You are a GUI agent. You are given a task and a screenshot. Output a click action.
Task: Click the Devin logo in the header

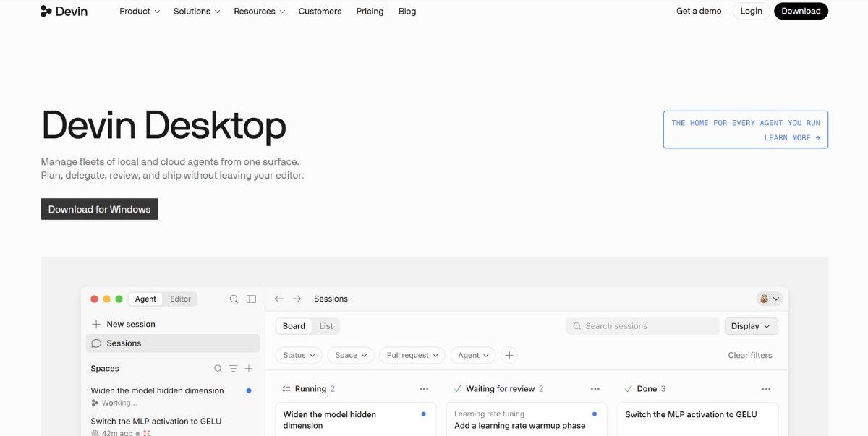click(64, 11)
